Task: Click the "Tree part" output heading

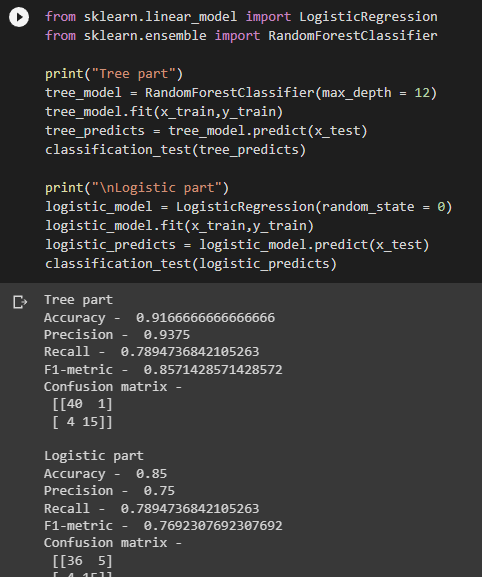Action: (78, 300)
